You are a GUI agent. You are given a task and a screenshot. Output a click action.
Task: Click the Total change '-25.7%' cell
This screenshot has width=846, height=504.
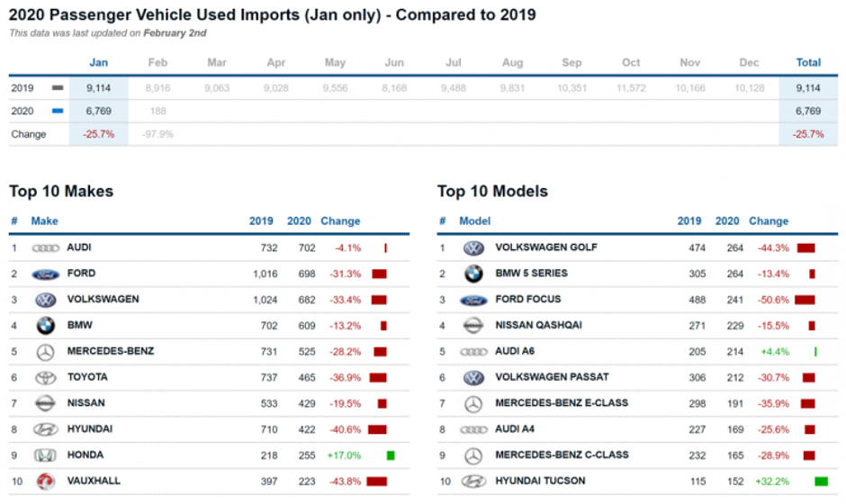click(808, 134)
